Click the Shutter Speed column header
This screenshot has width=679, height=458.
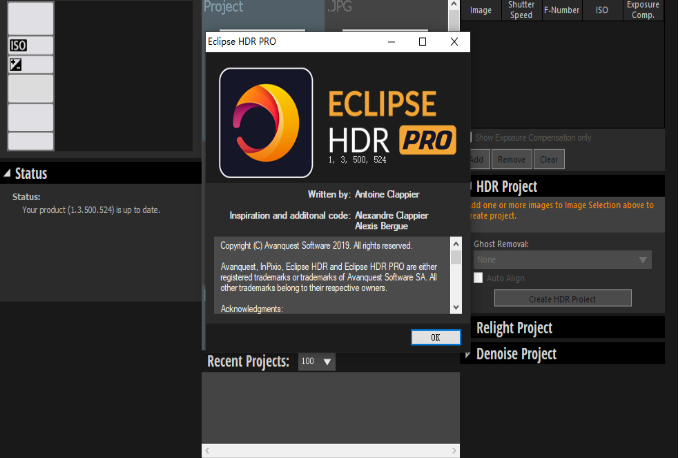[521, 10]
